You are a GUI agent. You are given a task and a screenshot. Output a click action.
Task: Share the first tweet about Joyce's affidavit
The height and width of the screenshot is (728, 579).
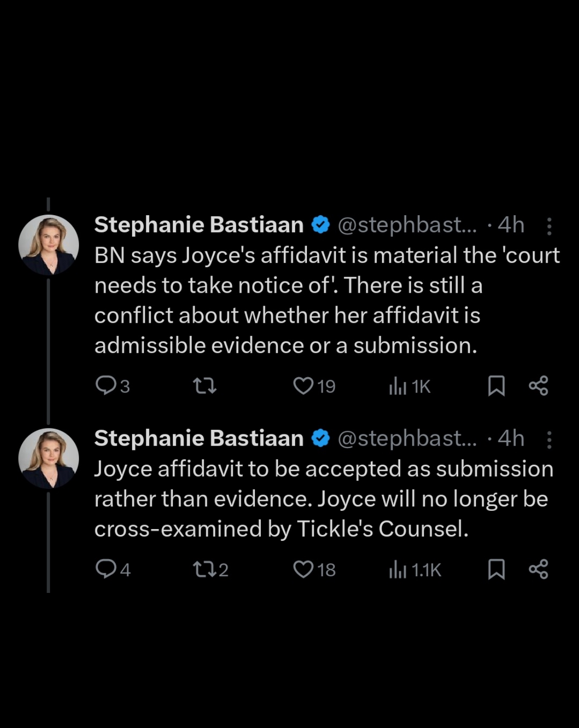[539, 386]
